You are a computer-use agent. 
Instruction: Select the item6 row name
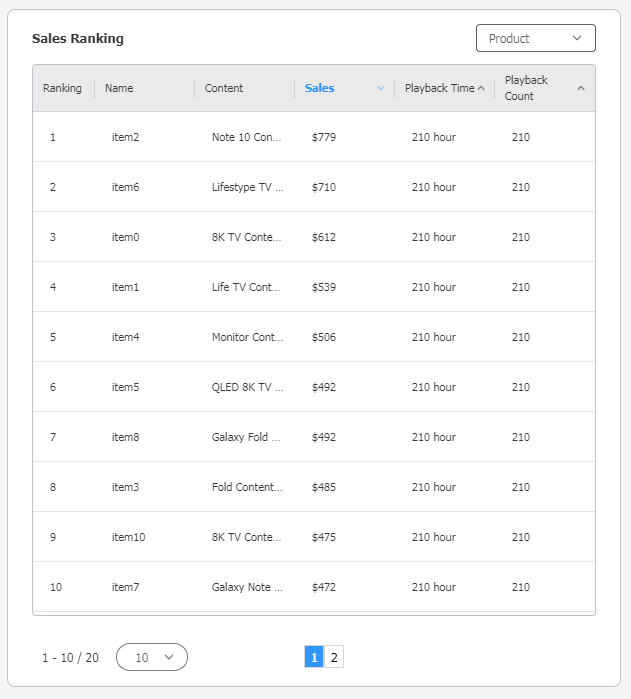point(125,187)
